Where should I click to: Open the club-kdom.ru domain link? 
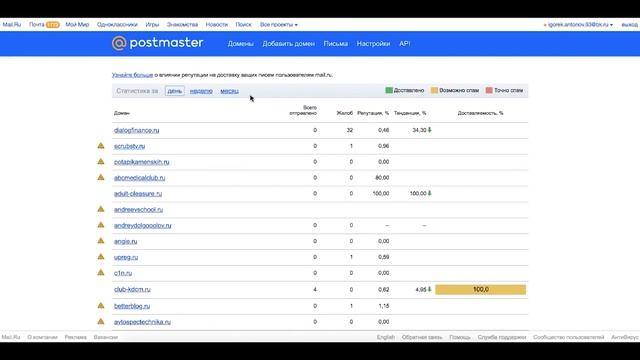(132, 289)
